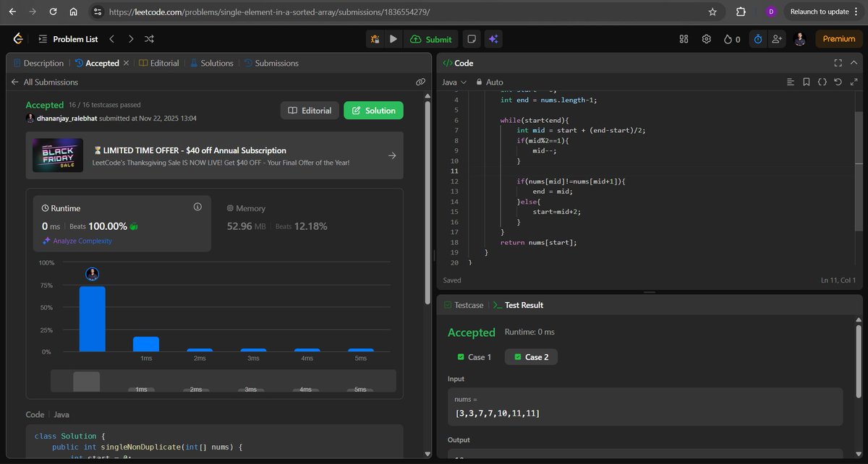This screenshot has height=464, width=868.
Task: Run the code with the play button
Action: (393, 39)
